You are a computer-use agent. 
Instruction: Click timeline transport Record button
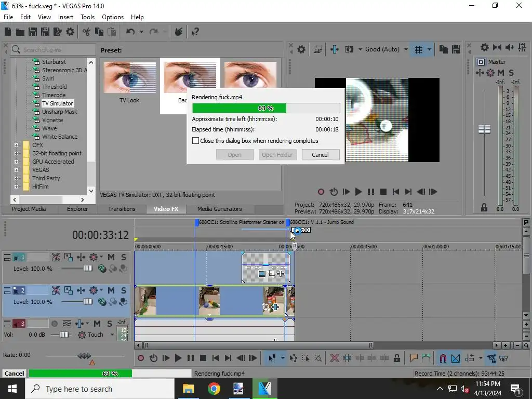[141, 358]
